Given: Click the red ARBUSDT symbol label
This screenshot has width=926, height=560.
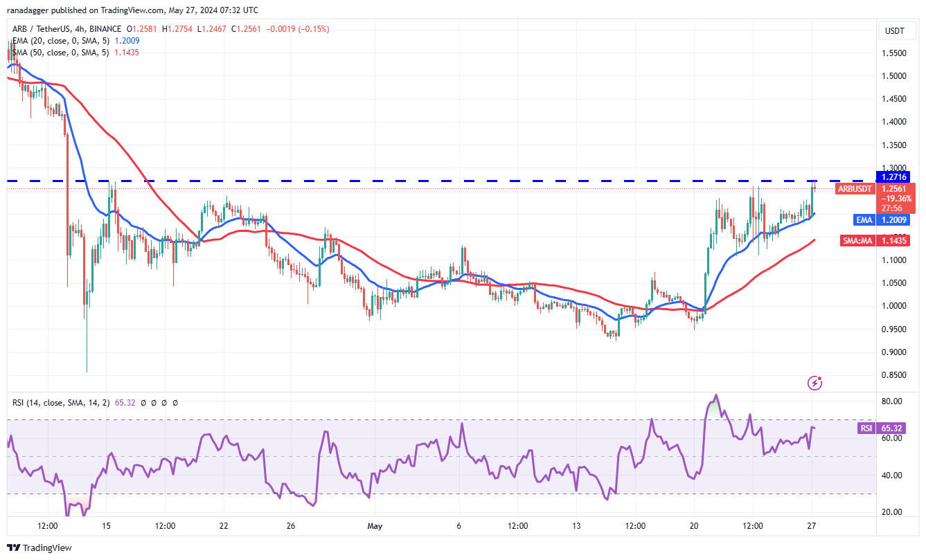Looking at the screenshot, I should pyautogui.click(x=856, y=188).
